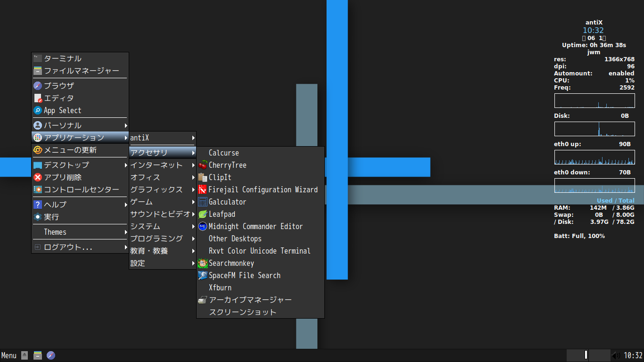Click the Menu button on the taskbar
The image size is (644, 362).
pos(9,355)
